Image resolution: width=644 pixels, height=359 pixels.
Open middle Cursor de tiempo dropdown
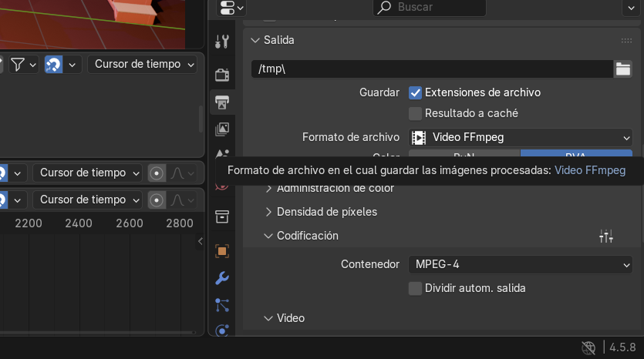click(87, 173)
